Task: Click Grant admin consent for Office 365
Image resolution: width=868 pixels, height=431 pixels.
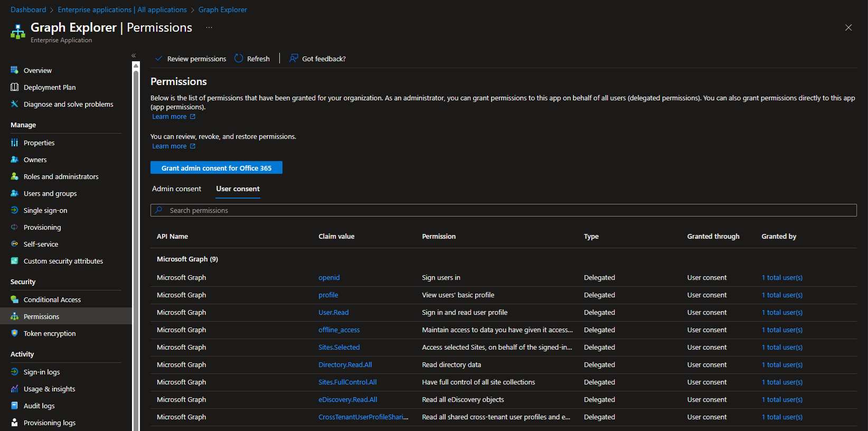Action: click(216, 168)
